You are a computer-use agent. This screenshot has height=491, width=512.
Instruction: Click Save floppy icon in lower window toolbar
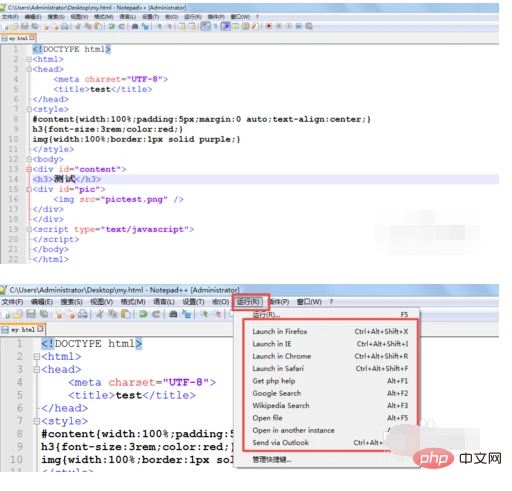click(31, 314)
